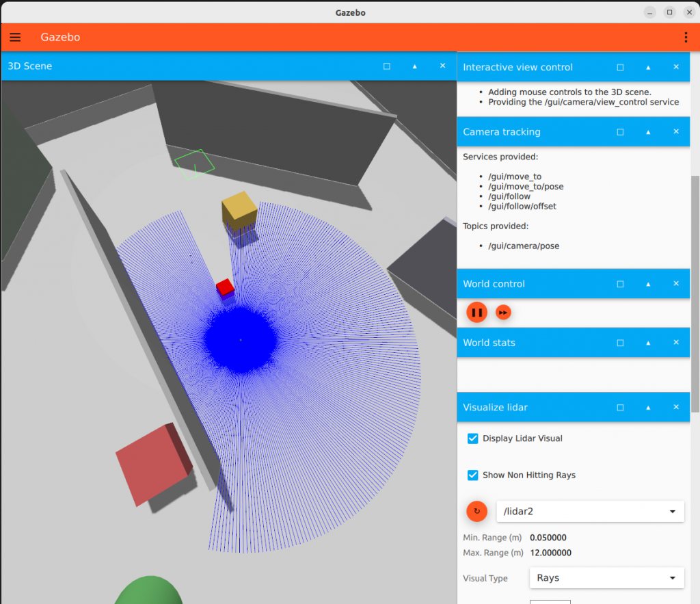Open the vertical three-dot options menu

[686, 37]
